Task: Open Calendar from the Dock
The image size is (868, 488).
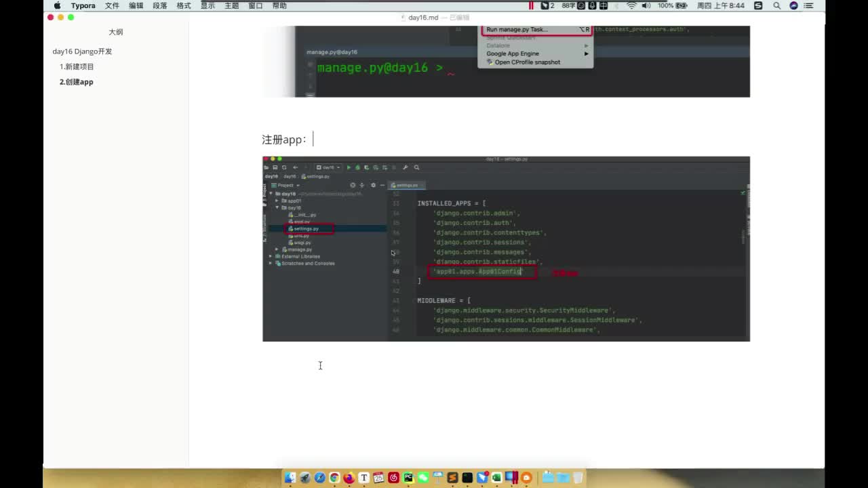Action: 378,477
